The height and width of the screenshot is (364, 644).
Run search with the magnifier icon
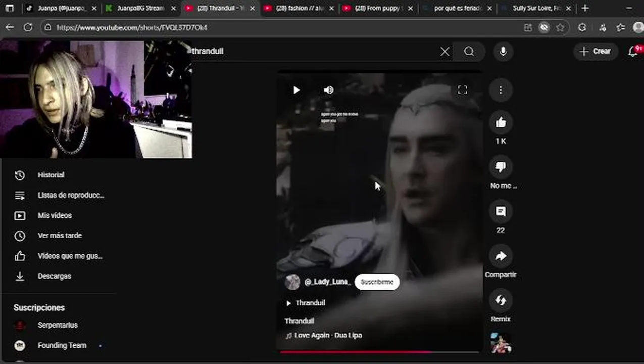(469, 52)
